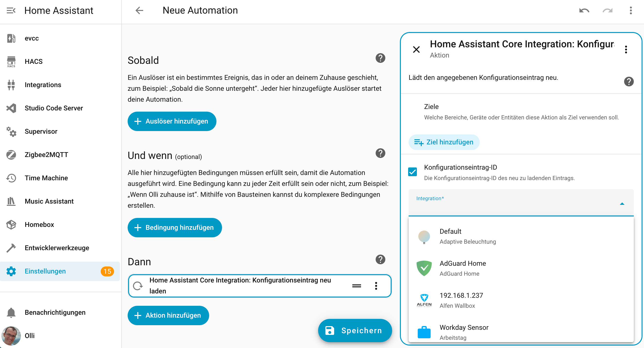This screenshot has width=644, height=348.
Task: Open help icon beside Sobald heading
Action: (x=380, y=58)
